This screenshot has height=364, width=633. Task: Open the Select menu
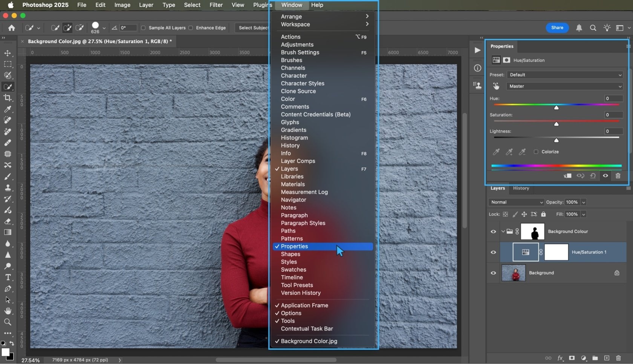[x=192, y=5]
